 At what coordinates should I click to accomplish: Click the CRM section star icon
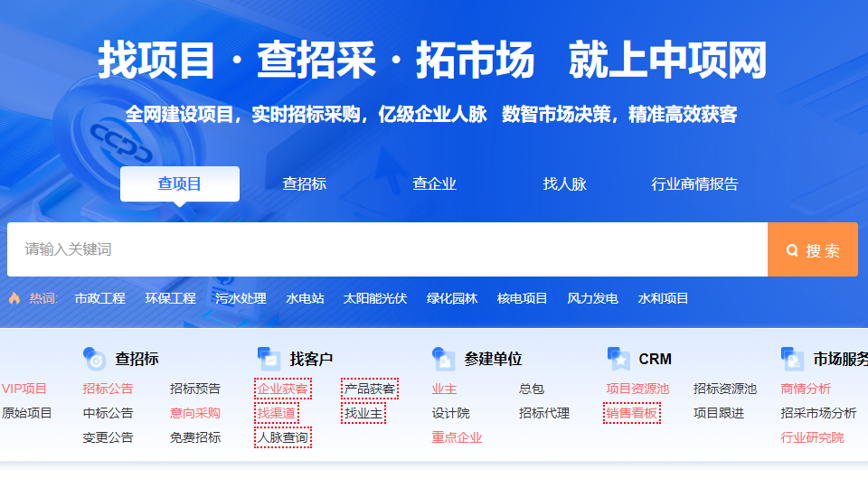point(618,359)
